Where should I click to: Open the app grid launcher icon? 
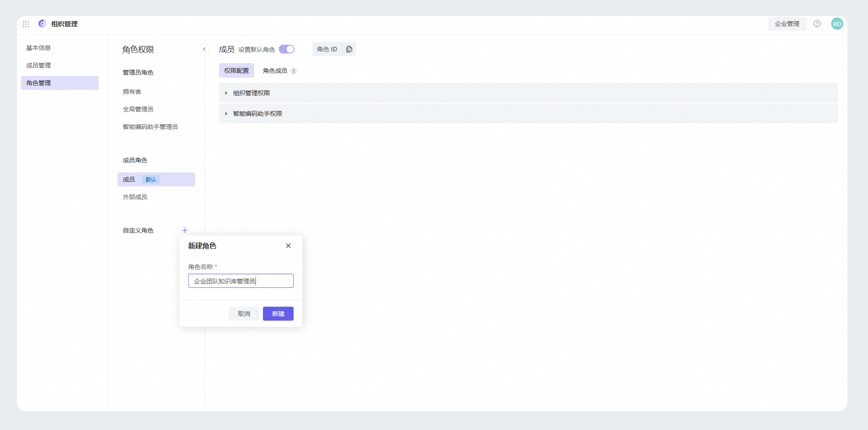[x=26, y=24]
